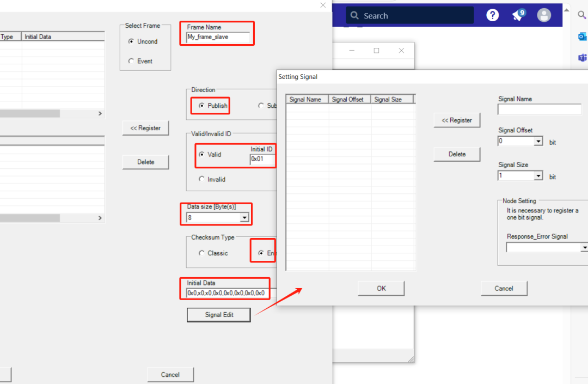Choose the En checksum radio button
The image size is (588, 384).
[261, 253]
